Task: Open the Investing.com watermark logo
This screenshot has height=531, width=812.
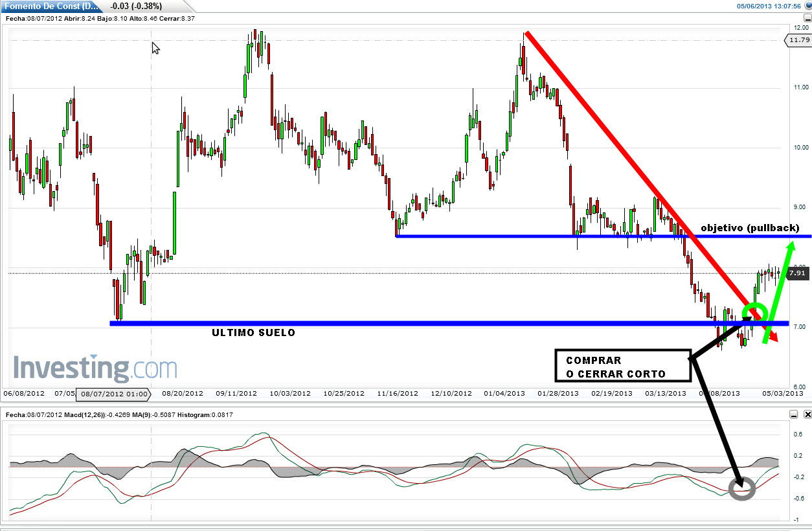Action: (x=95, y=368)
